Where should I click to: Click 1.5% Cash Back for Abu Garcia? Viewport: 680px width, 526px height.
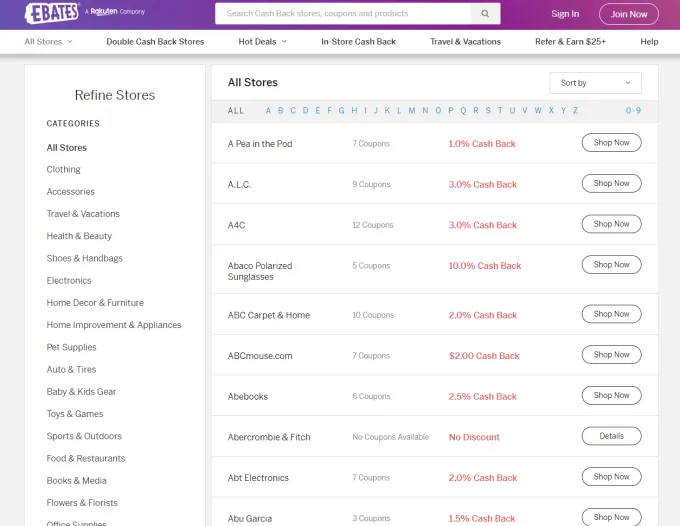click(x=482, y=519)
